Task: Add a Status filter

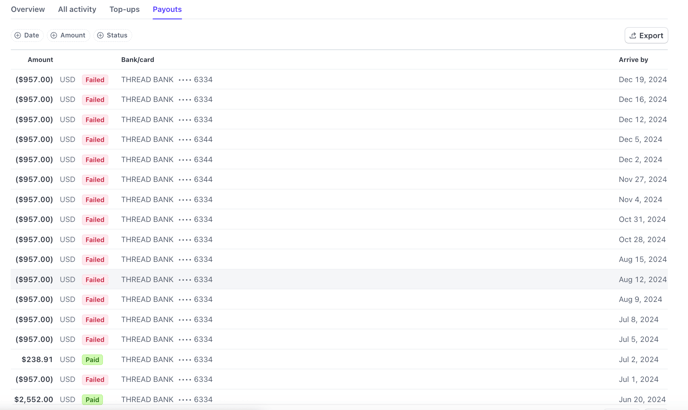Action: tap(112, 35)
